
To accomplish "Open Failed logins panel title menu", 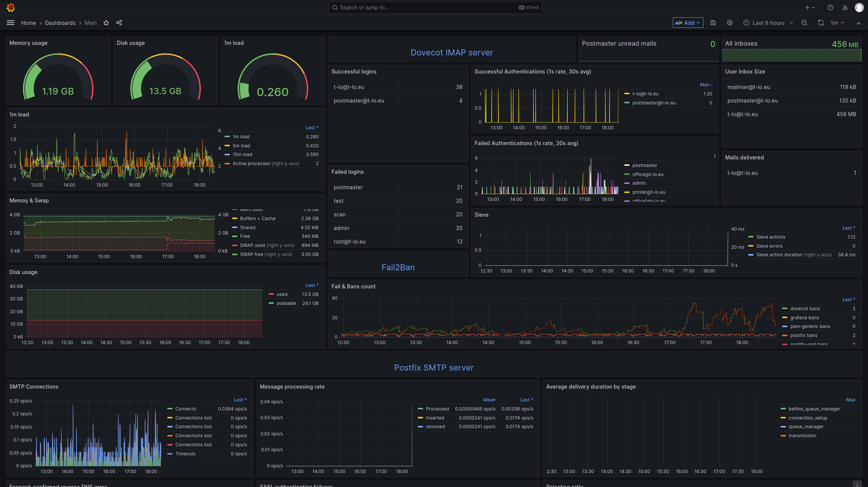I will [x=347, y=172].
